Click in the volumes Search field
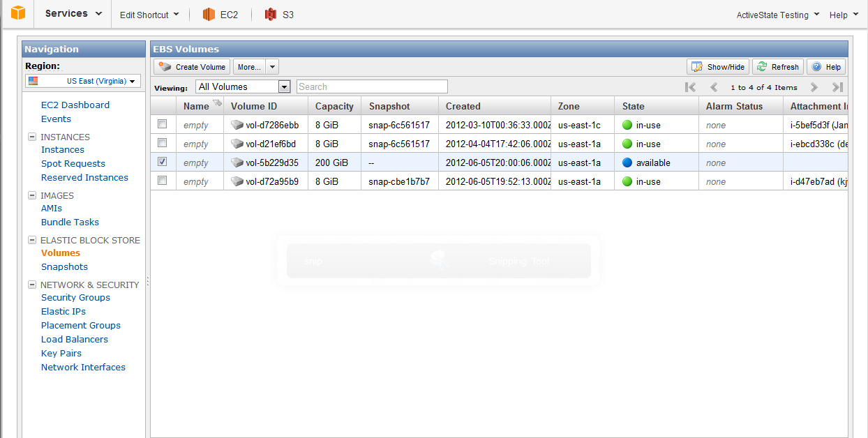The image size is (868, 438). tap(372, 86)
